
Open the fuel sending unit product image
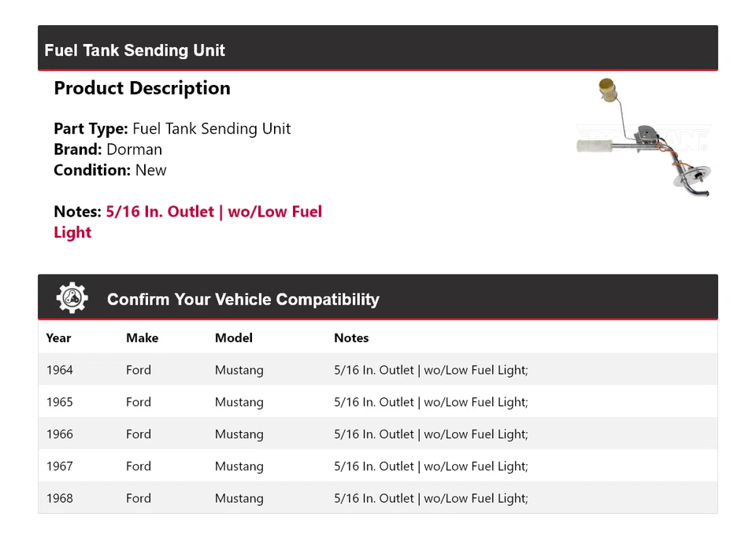643,138
